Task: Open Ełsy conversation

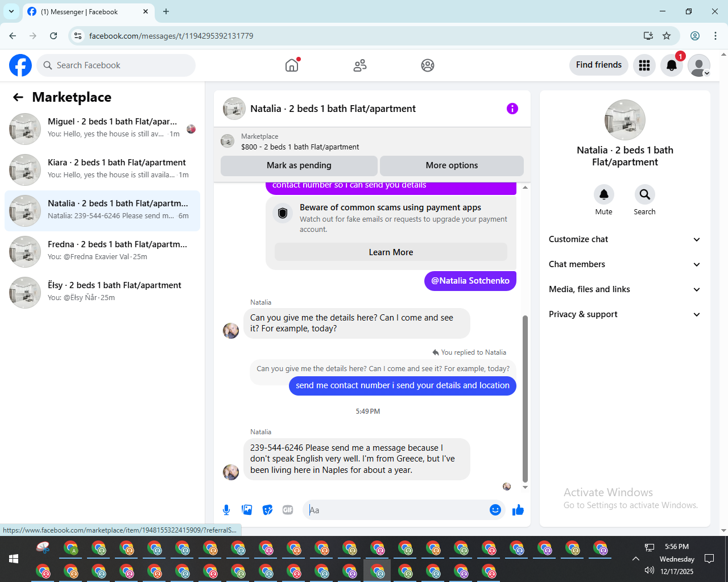Action: pyautogui.click(x=102, y=293)
